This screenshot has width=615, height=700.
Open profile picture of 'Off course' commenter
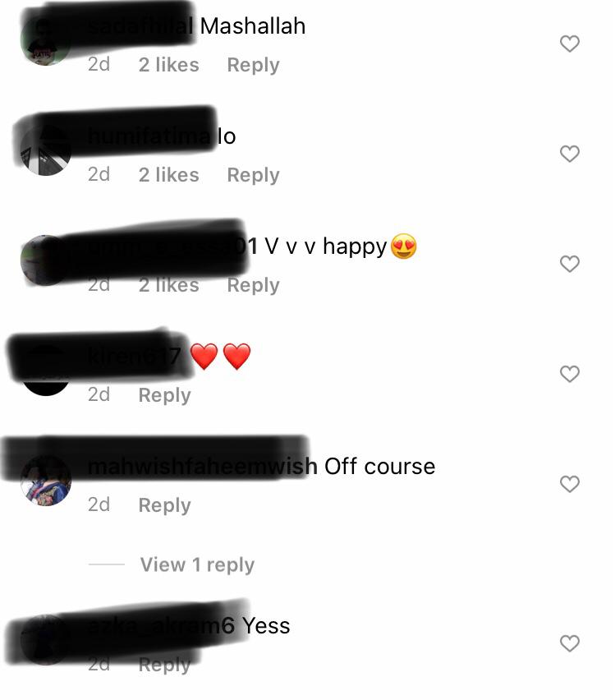click(45, 481)
